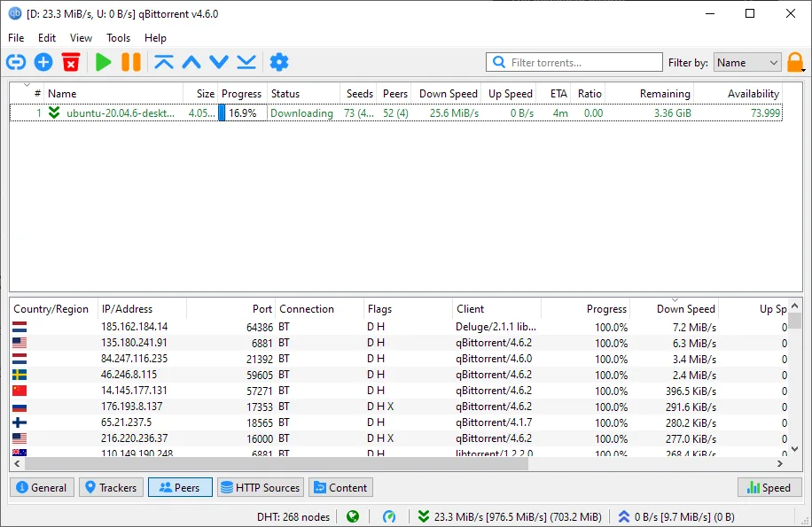Move torrent to bottom of queue
Viewport: 812px width, 527px height.
click(246, 63)
